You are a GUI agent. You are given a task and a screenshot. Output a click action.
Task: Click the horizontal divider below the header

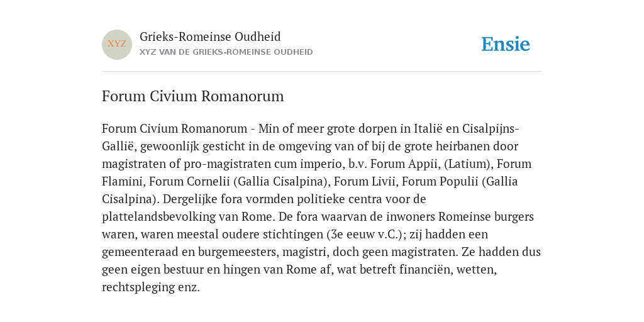pyautogui.click(x=322, y=72)
